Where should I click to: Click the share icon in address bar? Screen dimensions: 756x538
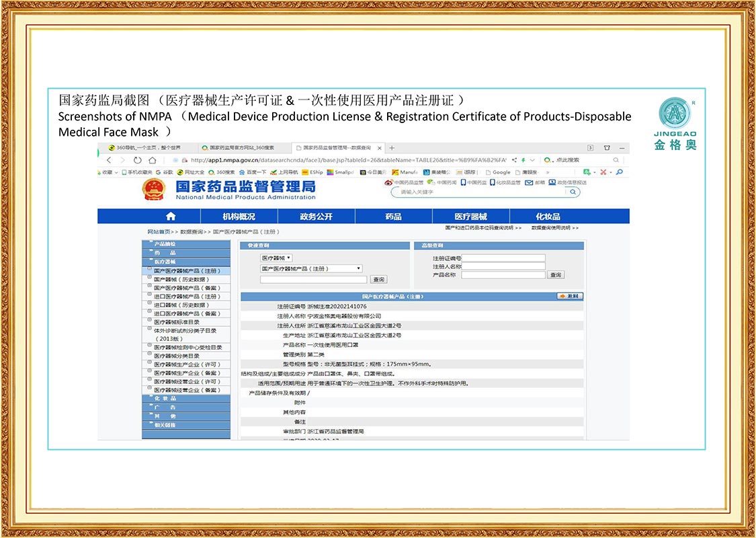[515, 160]
